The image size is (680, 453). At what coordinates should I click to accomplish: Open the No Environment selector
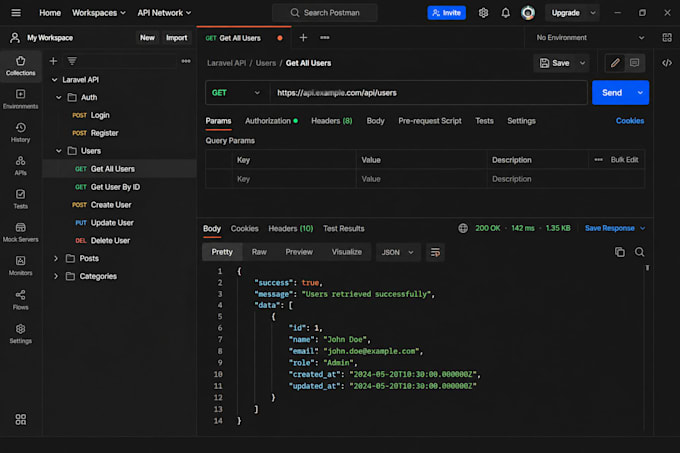click(x=590, y=38)
